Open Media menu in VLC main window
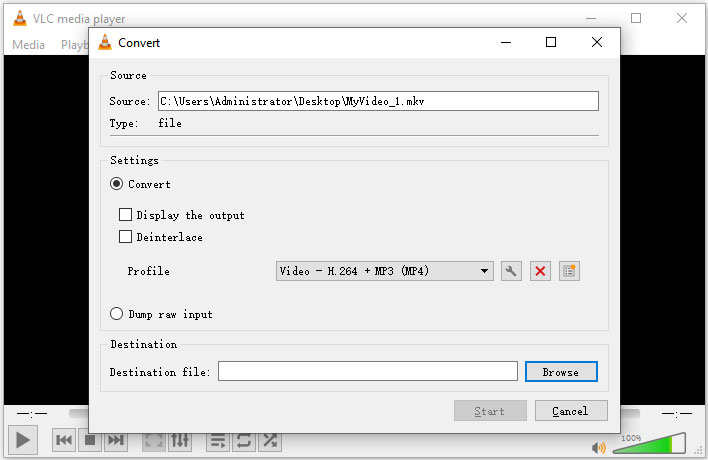The image size is (708, 460). pyautogui.click(x=28, y=45)
